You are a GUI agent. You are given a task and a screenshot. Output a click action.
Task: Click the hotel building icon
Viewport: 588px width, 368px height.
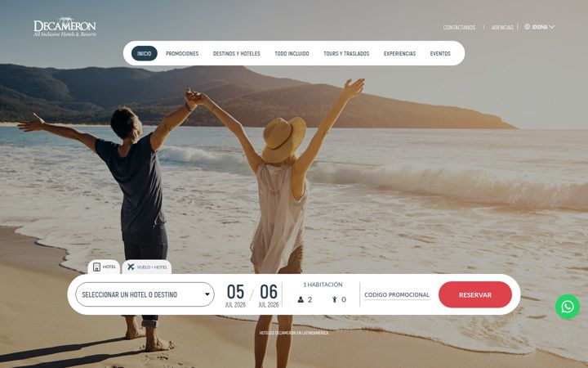pyautogui.click(x=96, y=267)
